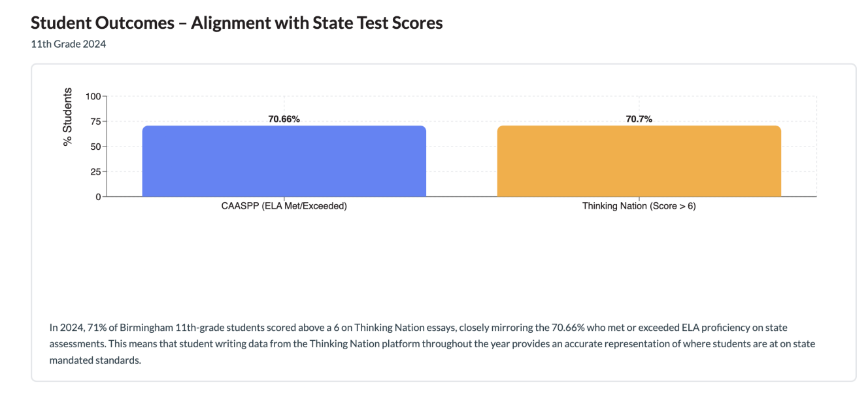
Task: Click the 25 tick on the y-axis
Action: tap(95, 171)
